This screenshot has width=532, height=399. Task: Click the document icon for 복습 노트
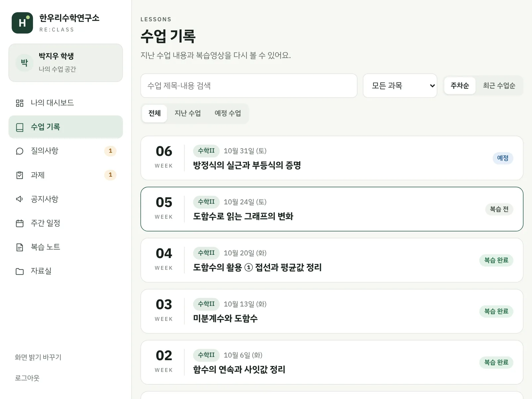tap(20, 247)
